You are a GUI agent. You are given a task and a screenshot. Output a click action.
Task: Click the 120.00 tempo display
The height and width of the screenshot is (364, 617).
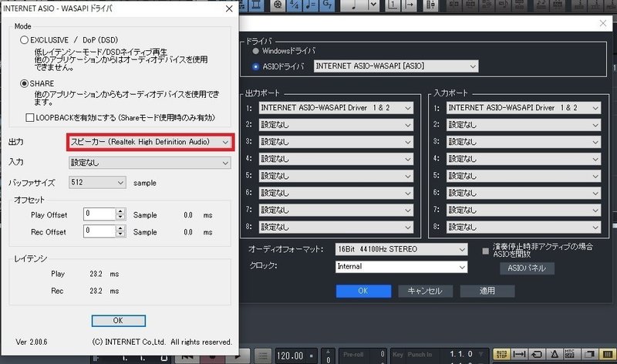(x=291, y=356)
